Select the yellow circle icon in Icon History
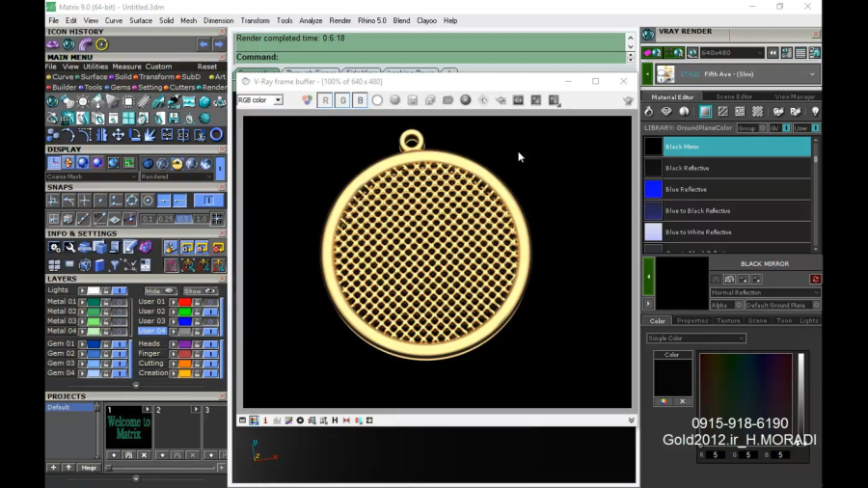The width and height of the screenshot is (868, 488). click(102, 44)
